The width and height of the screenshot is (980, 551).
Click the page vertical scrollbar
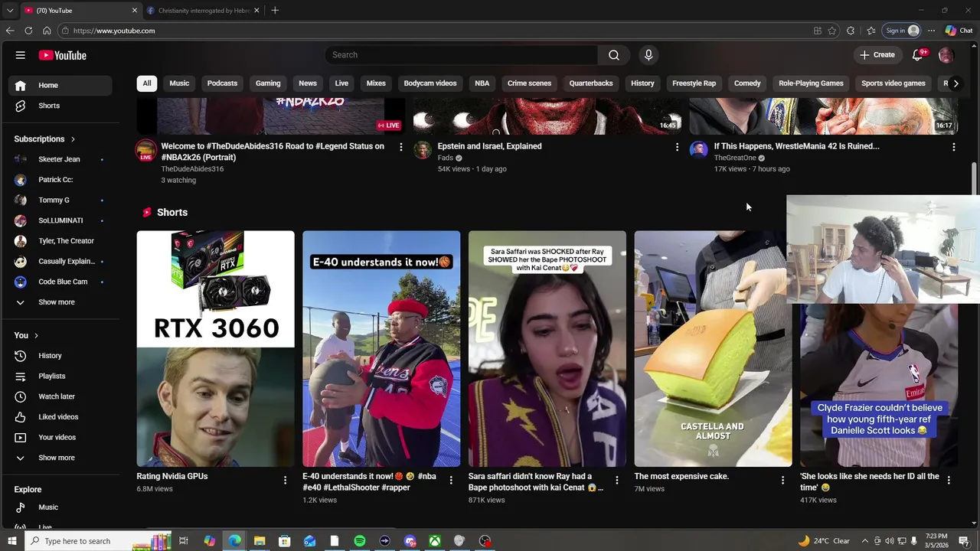point(974,180)
